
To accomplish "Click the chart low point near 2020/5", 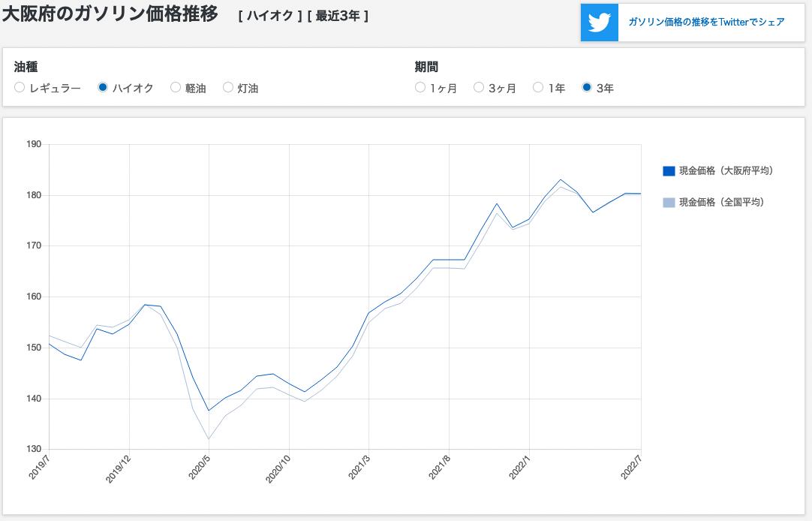I will tap(209, 411).
